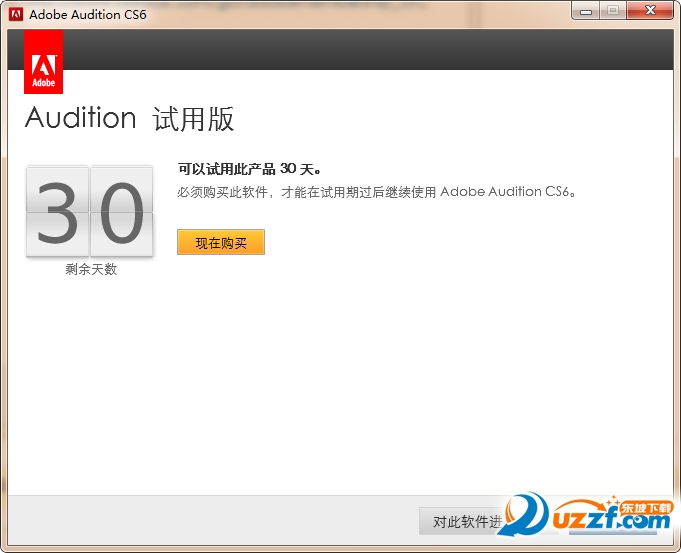Image resolution: width=681 pixels, height=553 pixels.
Task: Click the 必须购买此软件 description text
Action: tap(377, 192)
